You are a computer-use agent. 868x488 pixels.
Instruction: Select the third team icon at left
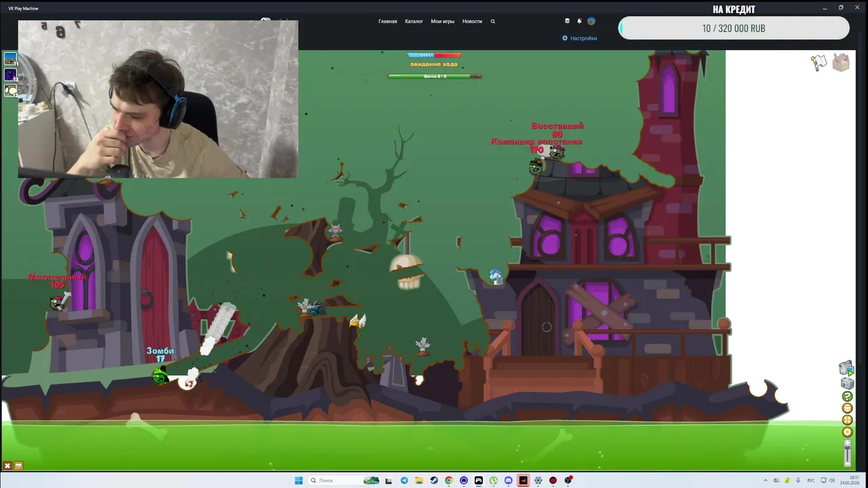(11, 90)
